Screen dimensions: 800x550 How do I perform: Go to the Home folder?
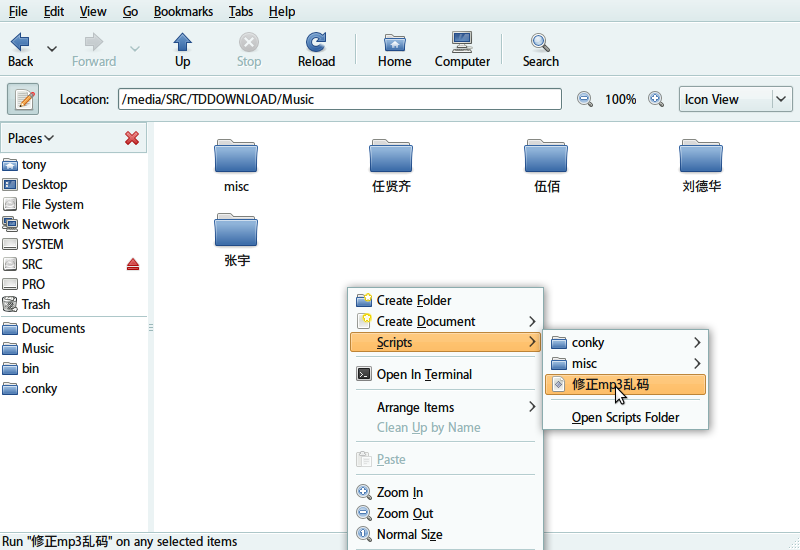tap(394, 49)
